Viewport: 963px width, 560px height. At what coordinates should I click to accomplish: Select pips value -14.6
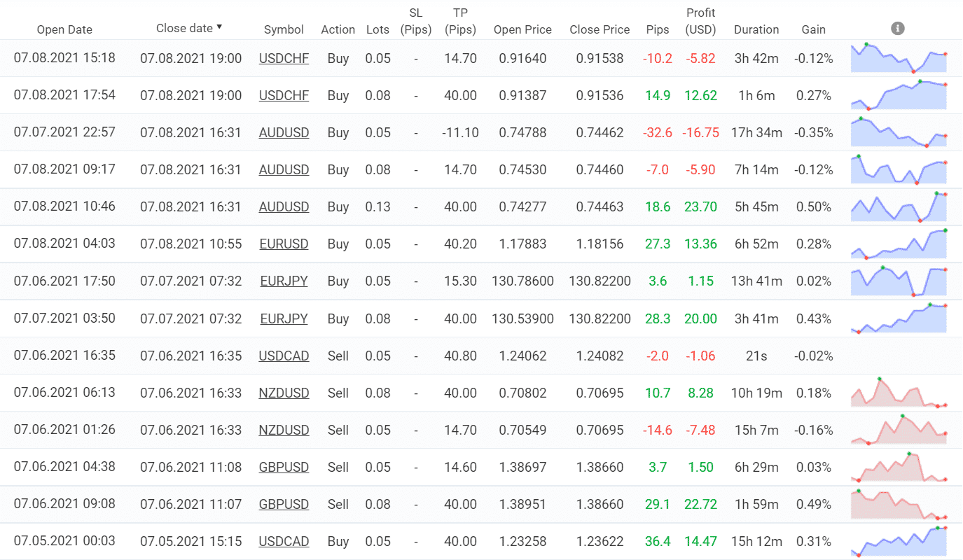coord(658,430)
